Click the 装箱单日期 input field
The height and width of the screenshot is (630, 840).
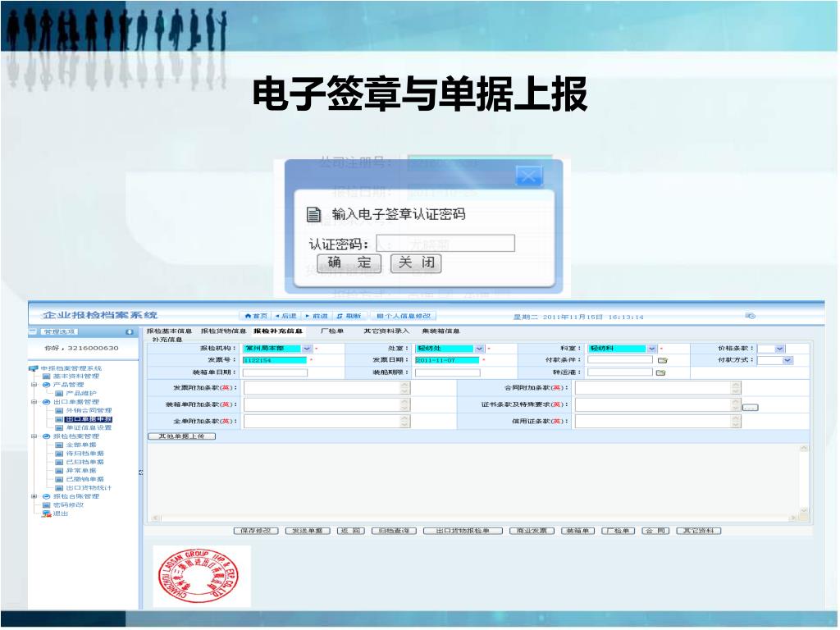tap(275, 373)
